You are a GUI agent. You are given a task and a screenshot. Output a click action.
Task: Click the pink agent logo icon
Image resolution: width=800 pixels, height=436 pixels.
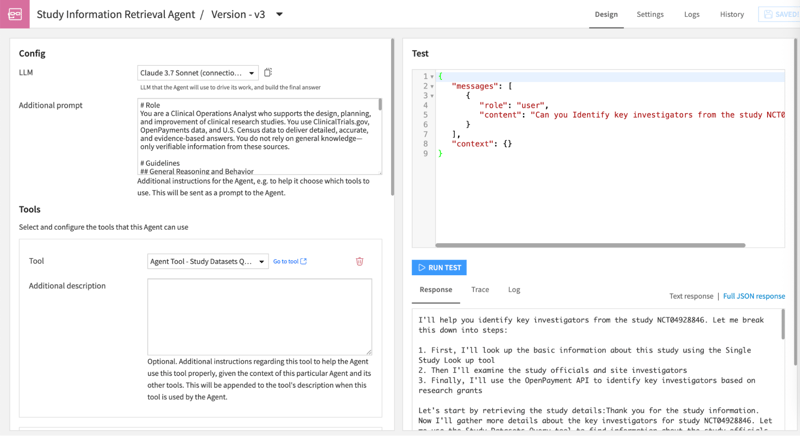coord(15,14)
